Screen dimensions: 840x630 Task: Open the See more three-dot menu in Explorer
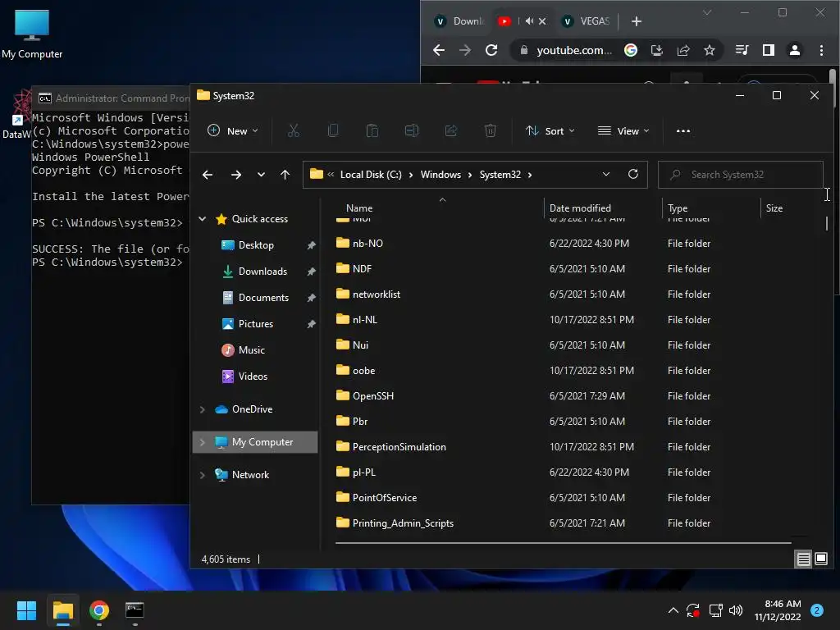[683, 130]
